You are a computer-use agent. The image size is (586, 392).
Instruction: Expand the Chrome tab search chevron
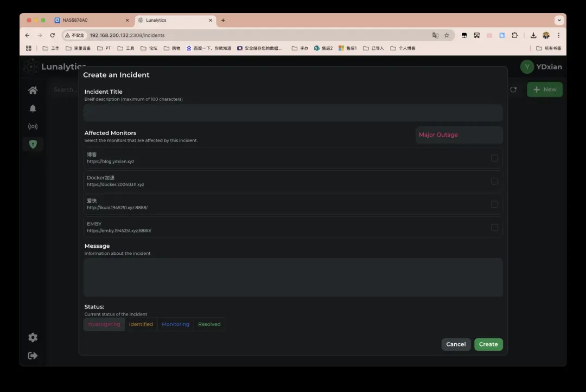click(559, 20)
